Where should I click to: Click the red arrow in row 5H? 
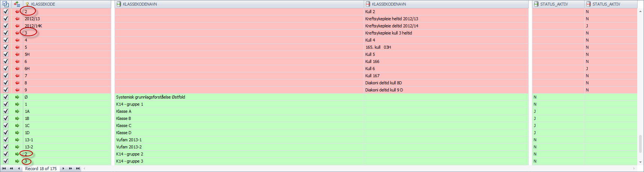click(17, 54)
